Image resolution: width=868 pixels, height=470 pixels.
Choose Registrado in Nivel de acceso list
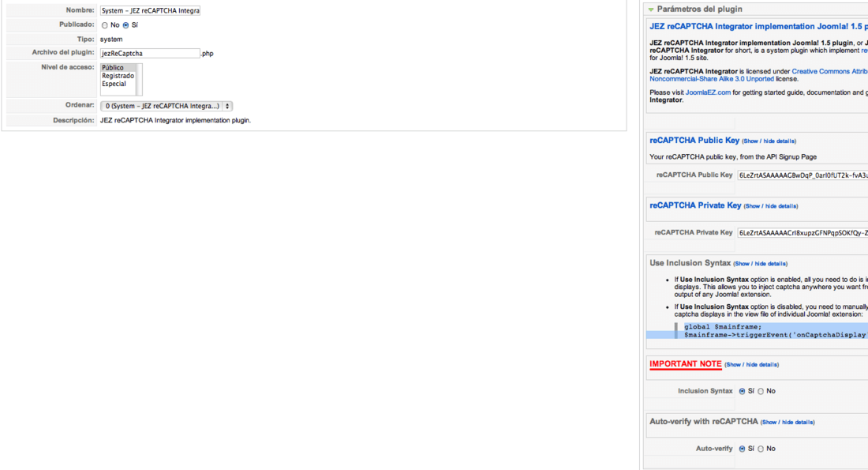click(118, 76)
